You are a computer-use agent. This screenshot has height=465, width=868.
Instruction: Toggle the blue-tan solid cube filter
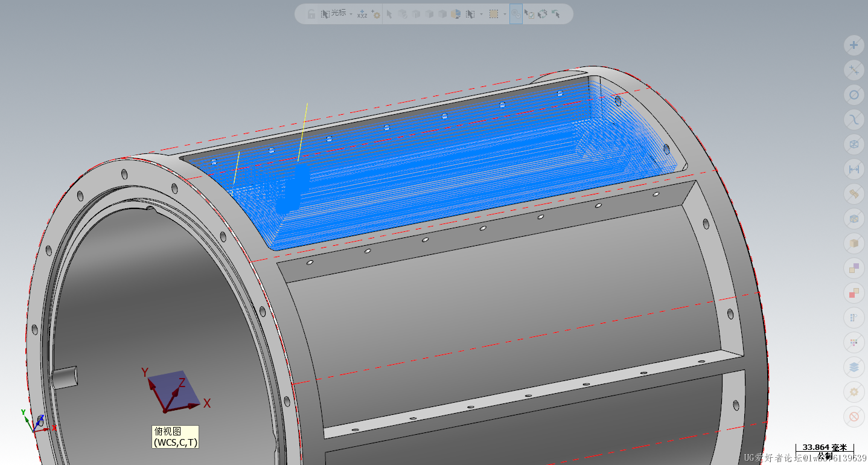(x=854, y=219)
